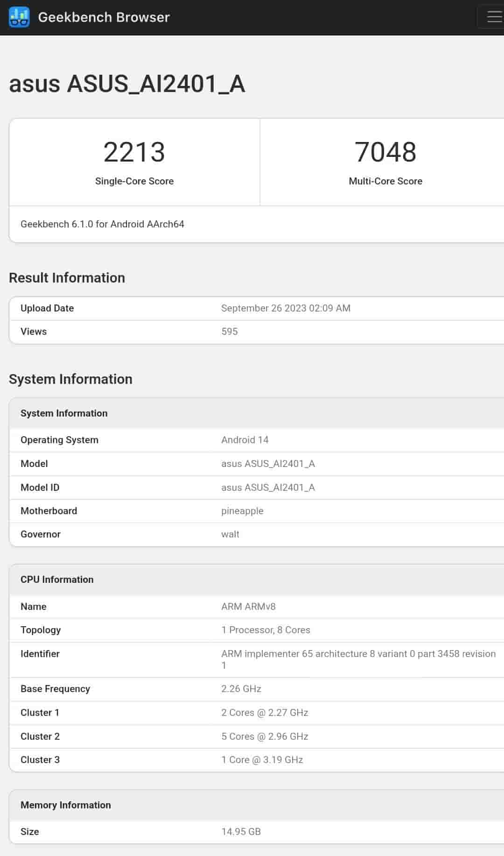Click the asus ASUS_AI2401_A page heading
This screenshot has width=504, height=856.
coord(127,84)
